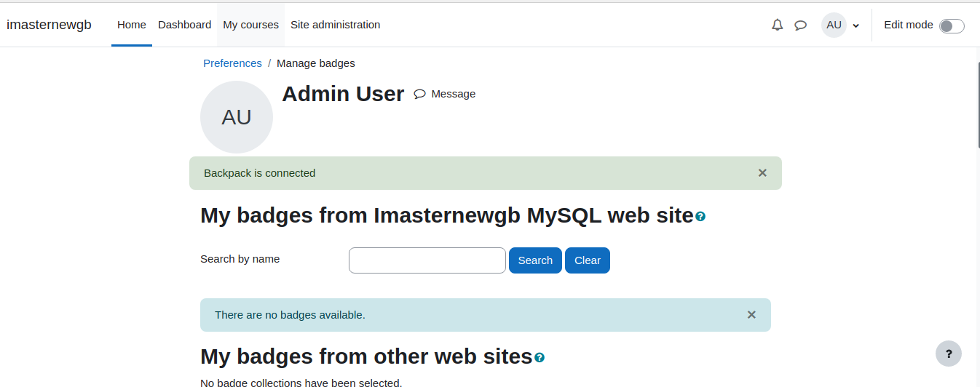Open Site administration in top navigation

(x=335, y=25)
